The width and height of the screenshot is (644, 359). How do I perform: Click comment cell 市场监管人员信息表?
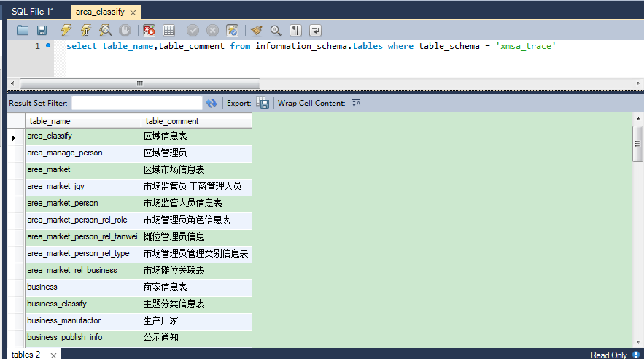coord(196,204)
